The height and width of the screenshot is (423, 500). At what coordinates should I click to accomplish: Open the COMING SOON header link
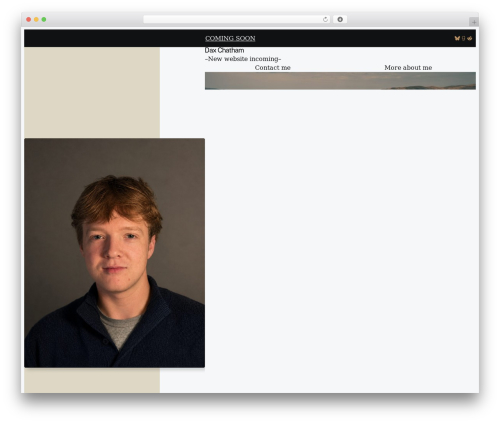coord(230,38)
